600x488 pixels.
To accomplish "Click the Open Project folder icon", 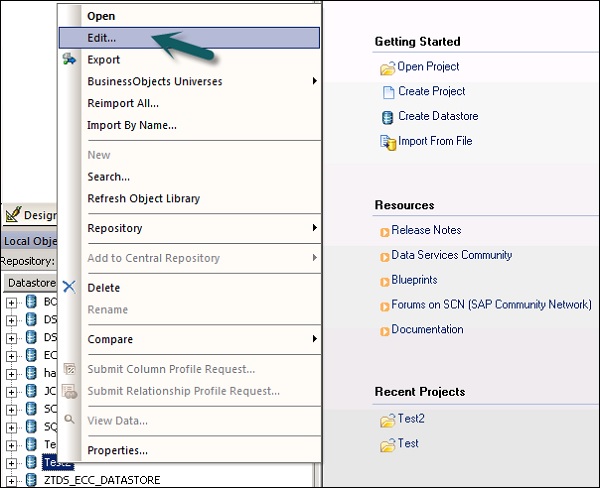I will (x=388, y=68).
